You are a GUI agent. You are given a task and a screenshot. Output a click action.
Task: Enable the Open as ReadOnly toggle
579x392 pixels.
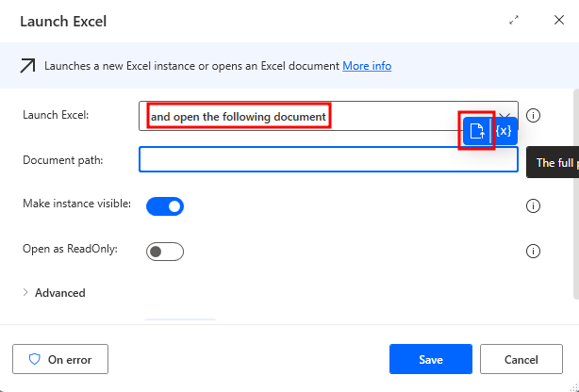click(x=165, y=252)
